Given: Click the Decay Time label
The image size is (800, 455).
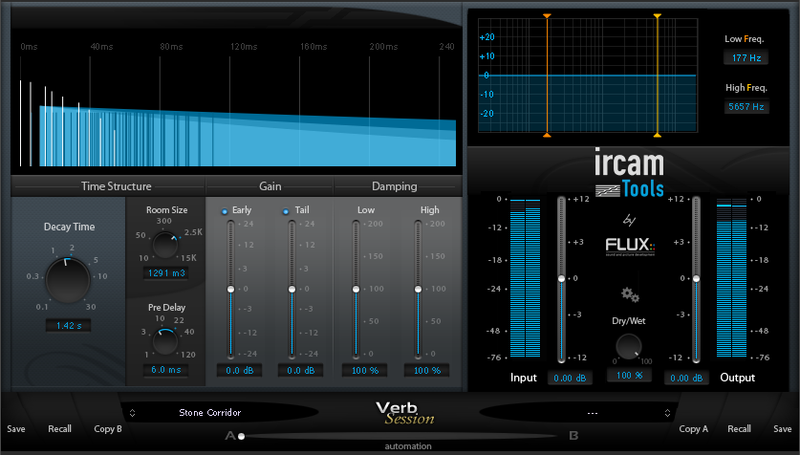Looking at the screenshot, I should click(x=69, y=227).
